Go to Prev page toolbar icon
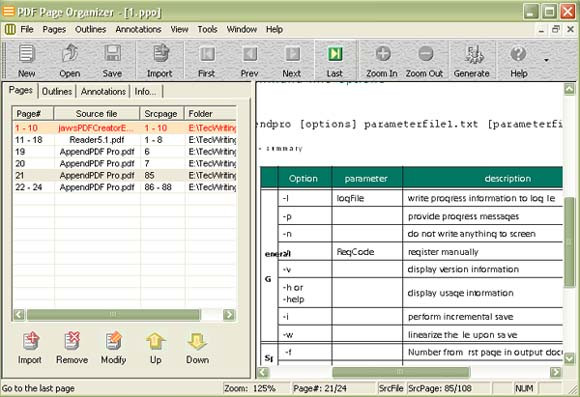 250,54
